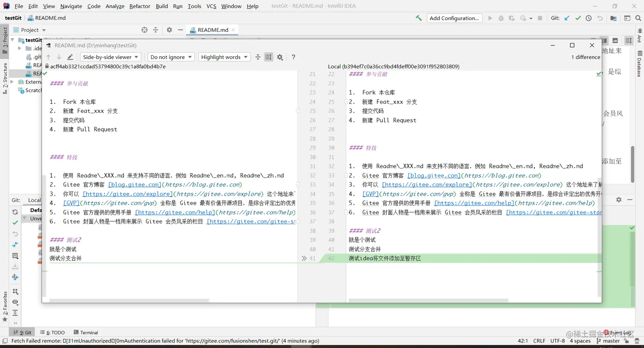The height and width of the screenshot is (348, 644).
Task: Open diff help question mark
Action: click(x=293, y=57)
